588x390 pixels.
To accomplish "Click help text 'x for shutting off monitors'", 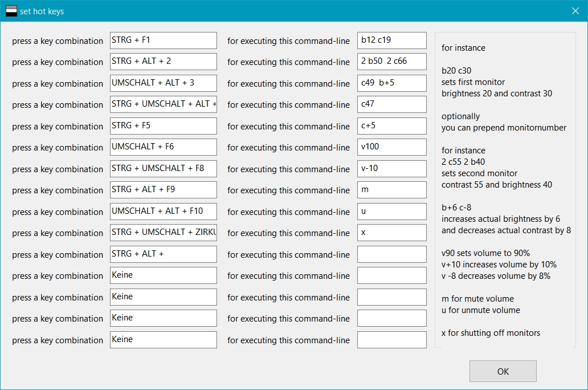I will coord(491,333).
